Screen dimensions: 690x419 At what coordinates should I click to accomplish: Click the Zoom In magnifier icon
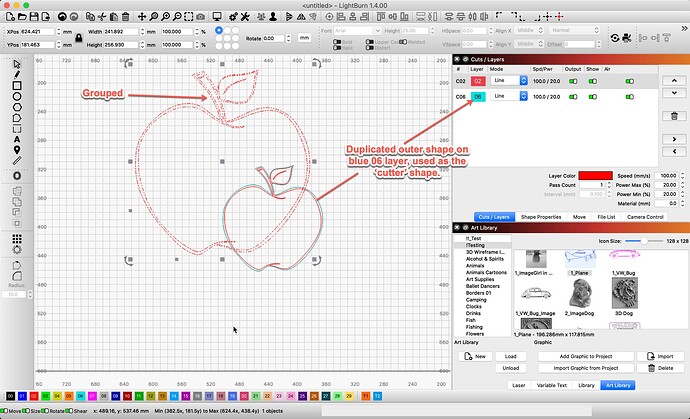click(165, 17)
